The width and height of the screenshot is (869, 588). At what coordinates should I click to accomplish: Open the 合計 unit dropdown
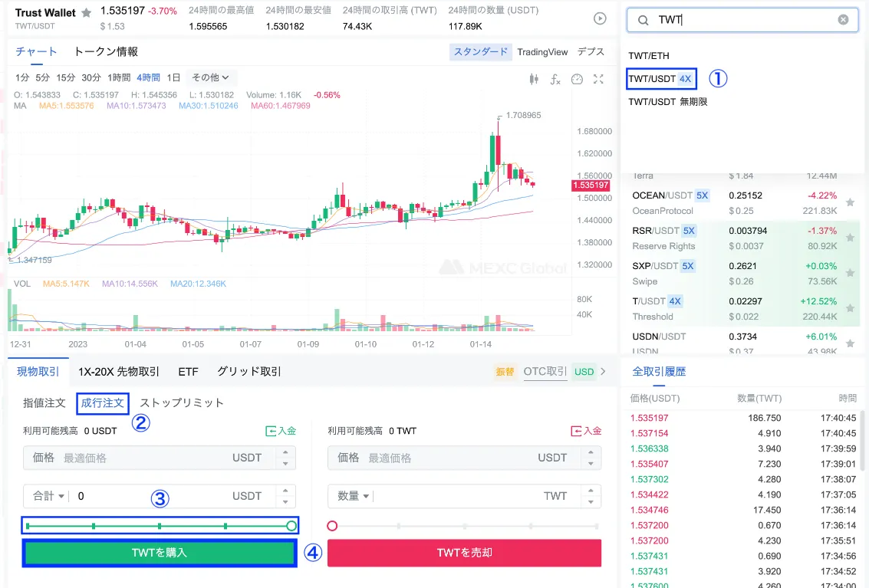point(48,496)
